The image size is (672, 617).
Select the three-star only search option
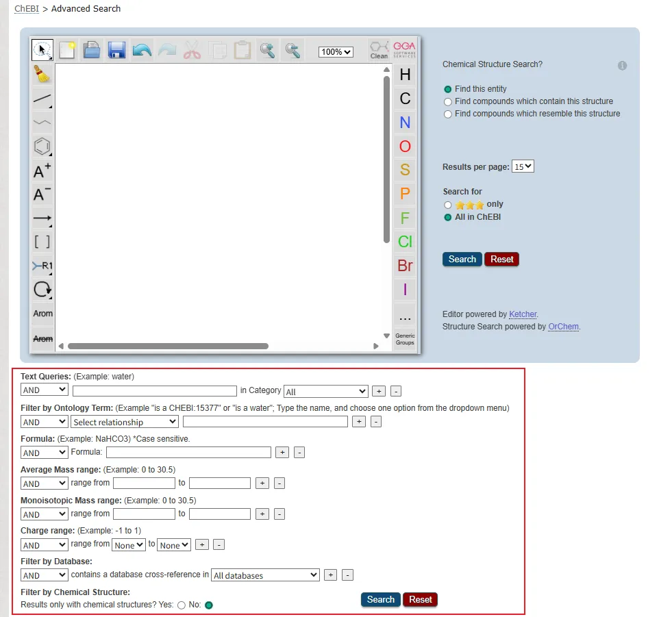coord(448,205)
